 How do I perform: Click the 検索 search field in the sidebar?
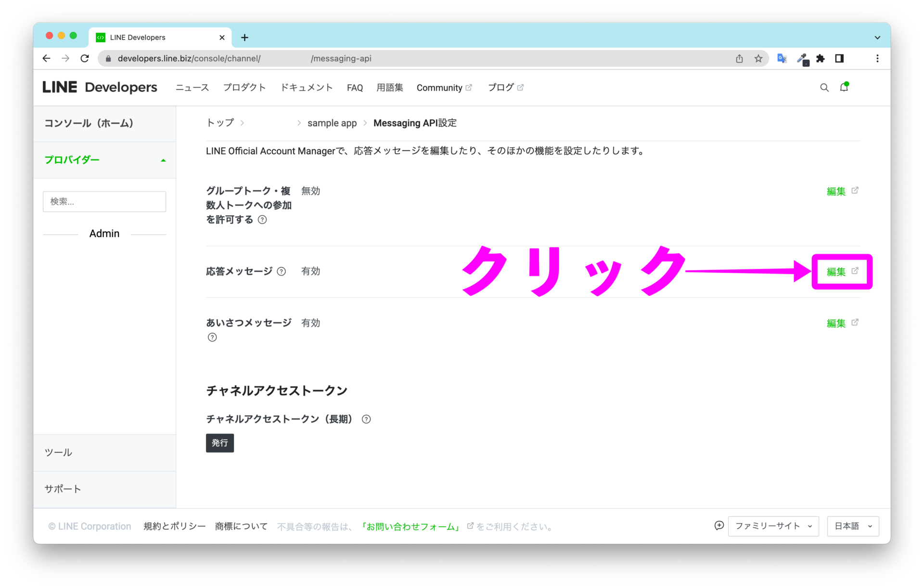coord(104,201)
